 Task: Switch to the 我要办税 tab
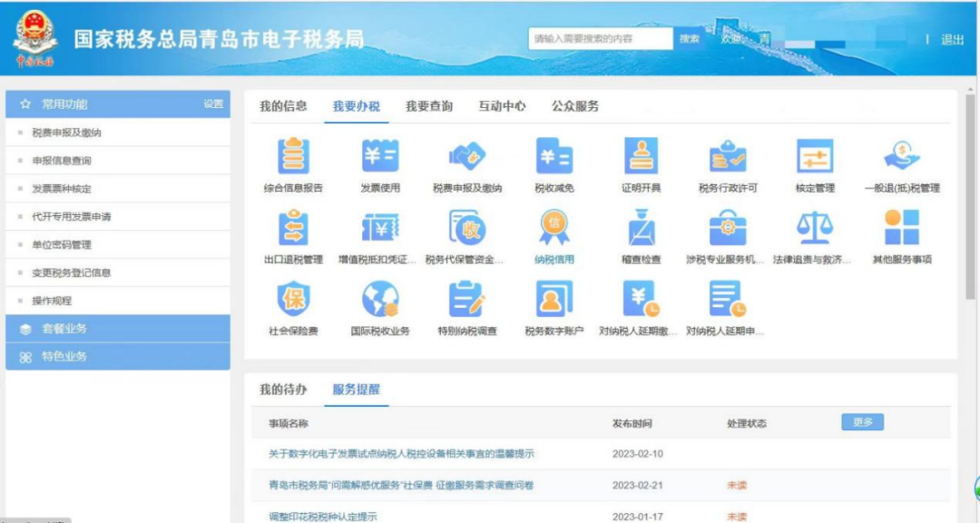pyautogui.click(x=357, y=106)
